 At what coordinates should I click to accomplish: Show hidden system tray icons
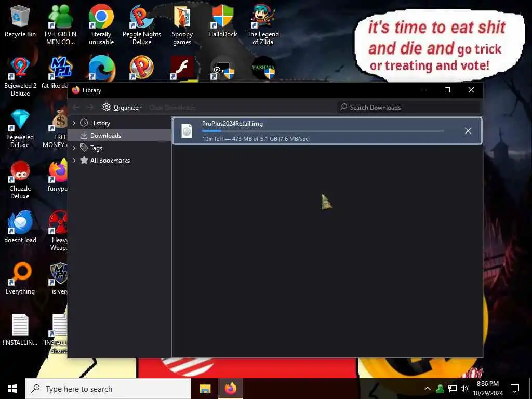point(428,389)
